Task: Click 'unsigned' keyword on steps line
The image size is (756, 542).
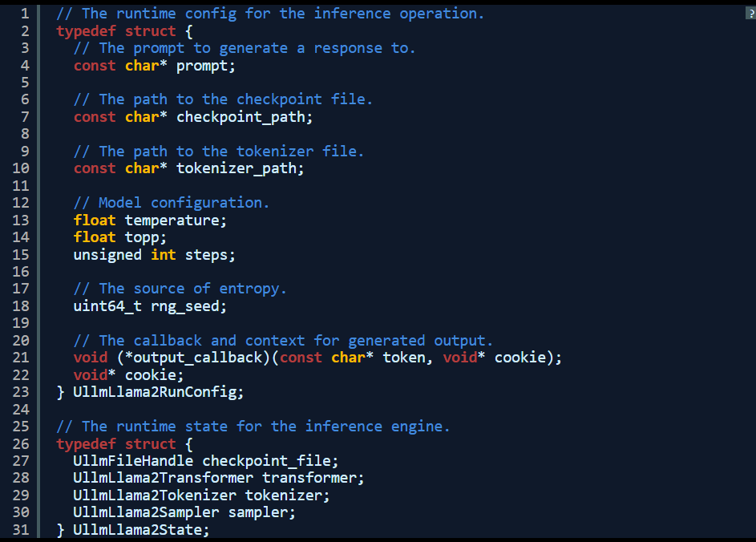Action: pos(107,255)
